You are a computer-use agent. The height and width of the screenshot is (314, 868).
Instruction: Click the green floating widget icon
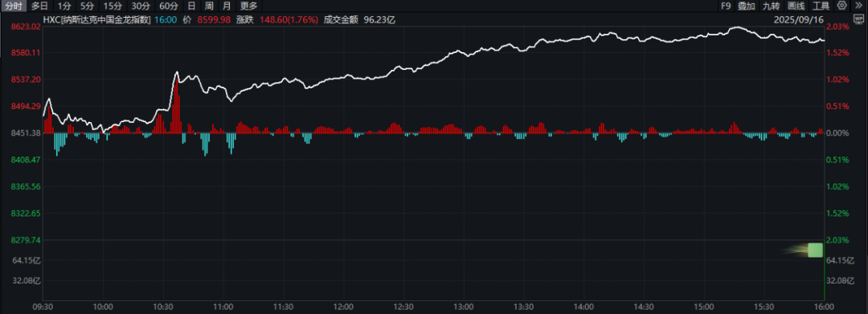tap(815, 250)
